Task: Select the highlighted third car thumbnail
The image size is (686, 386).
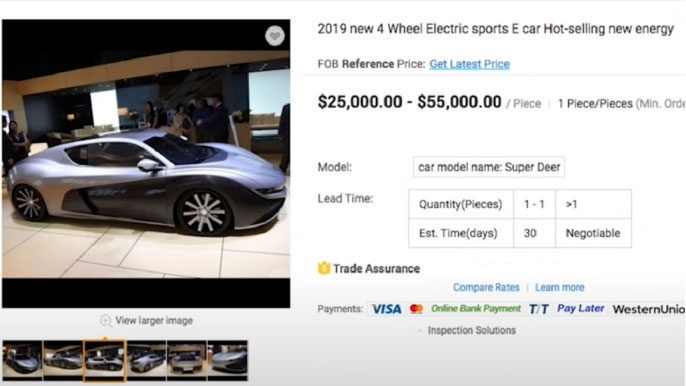Action: tap(104, 360)
